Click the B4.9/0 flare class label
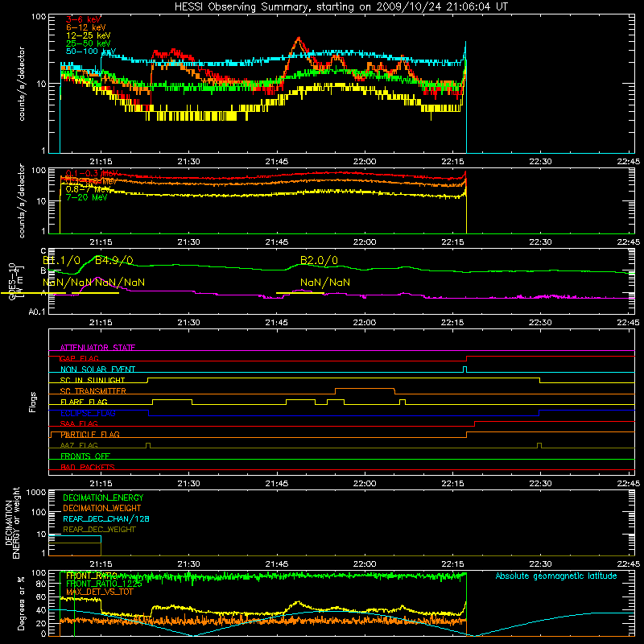 pos(114,260)
